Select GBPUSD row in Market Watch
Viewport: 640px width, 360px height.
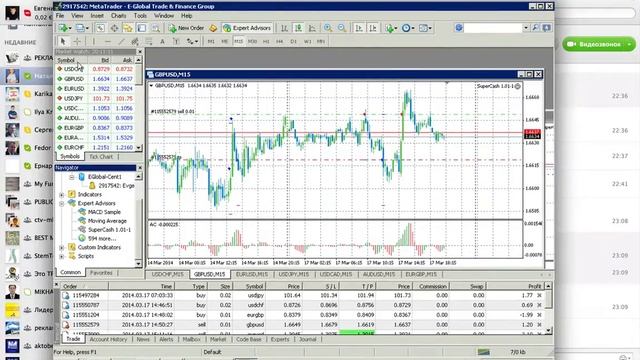click(96, 79)
